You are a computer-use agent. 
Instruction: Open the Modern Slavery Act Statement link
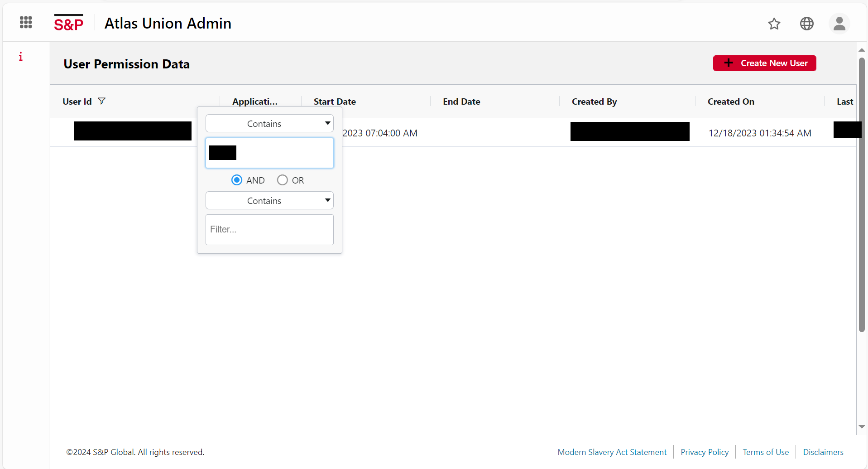click(x=612, y=452)
